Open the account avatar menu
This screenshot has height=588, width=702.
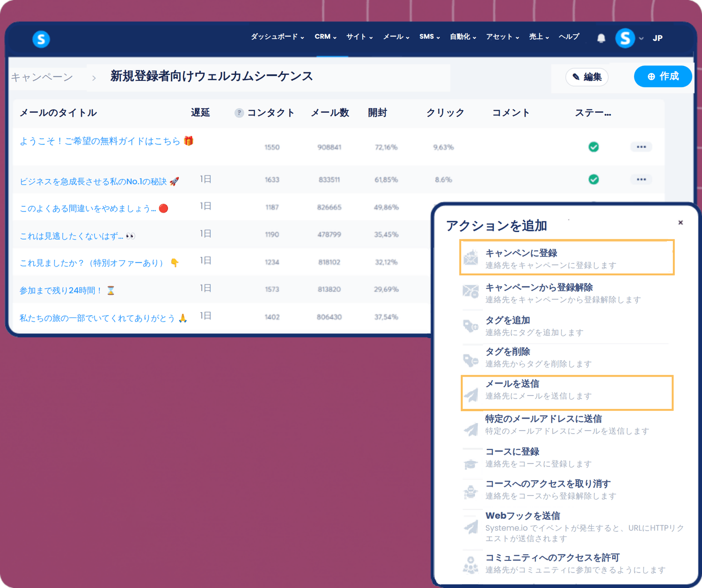[x=625, y=38]
